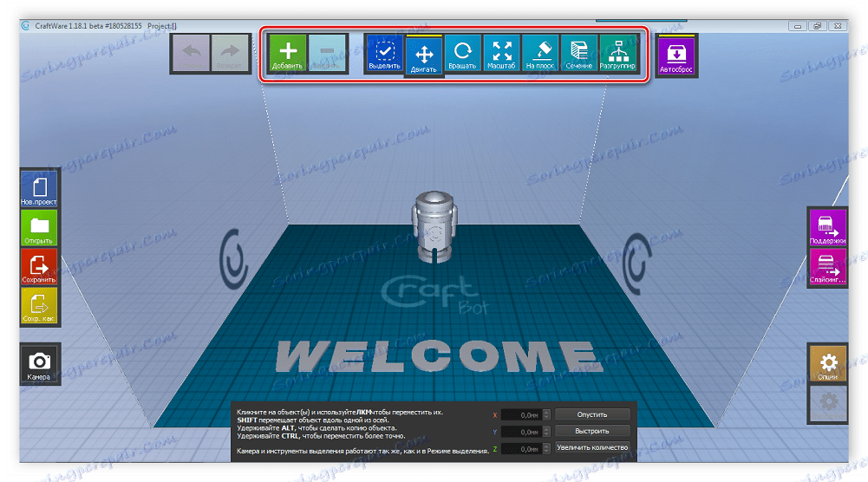Close the CraftWare window

point(838,26)
